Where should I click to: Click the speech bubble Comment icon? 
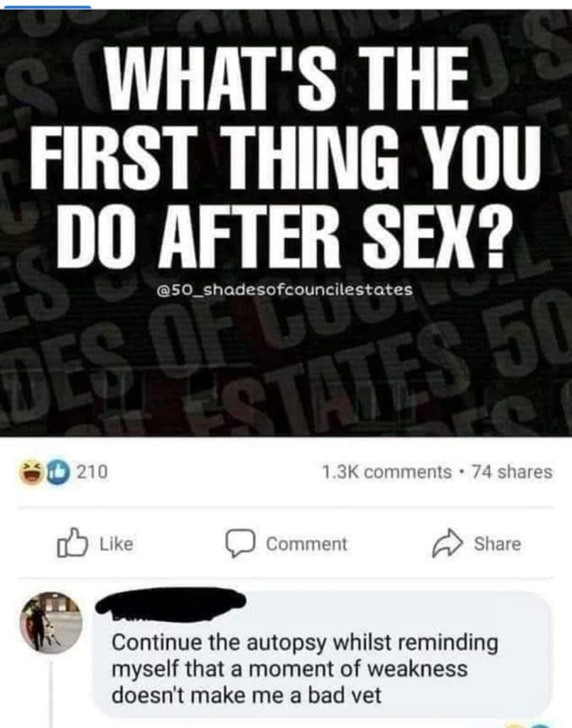[240, 544]
